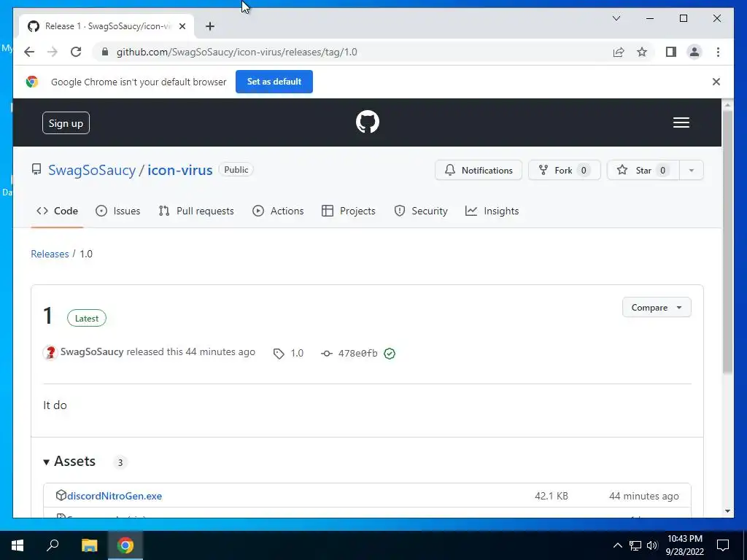Close the Release 1 browser tab
Image resolution: width=747 pixels, height=560 pixels.
click(x=182, y=26)
